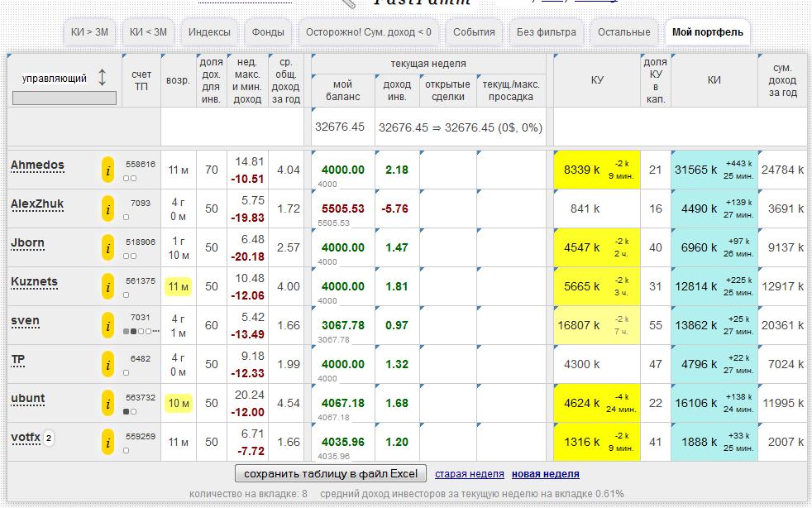The width and height of the screenshot is (812, 508).
Task: Click the Jborn manager name
Action: (27, 243)
